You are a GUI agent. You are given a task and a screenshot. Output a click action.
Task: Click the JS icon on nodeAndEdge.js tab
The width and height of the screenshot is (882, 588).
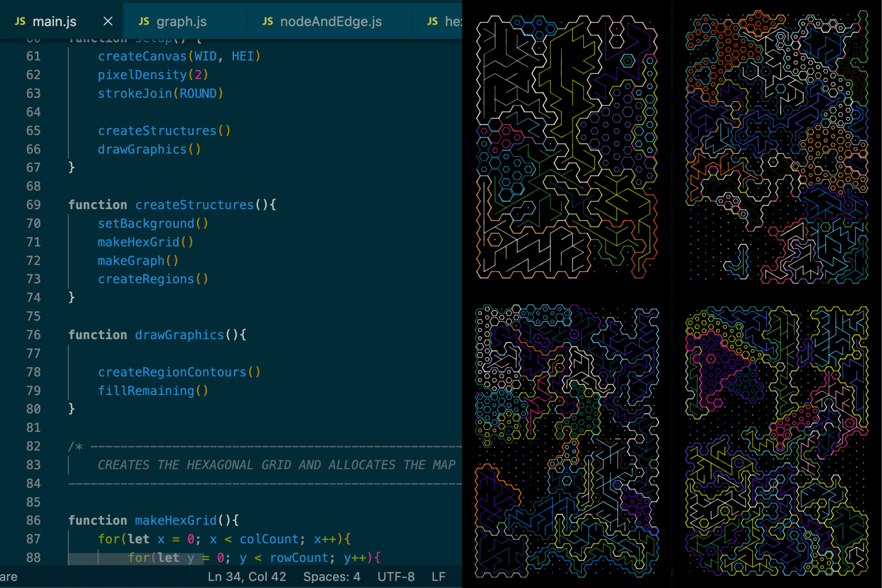[267, 21]
